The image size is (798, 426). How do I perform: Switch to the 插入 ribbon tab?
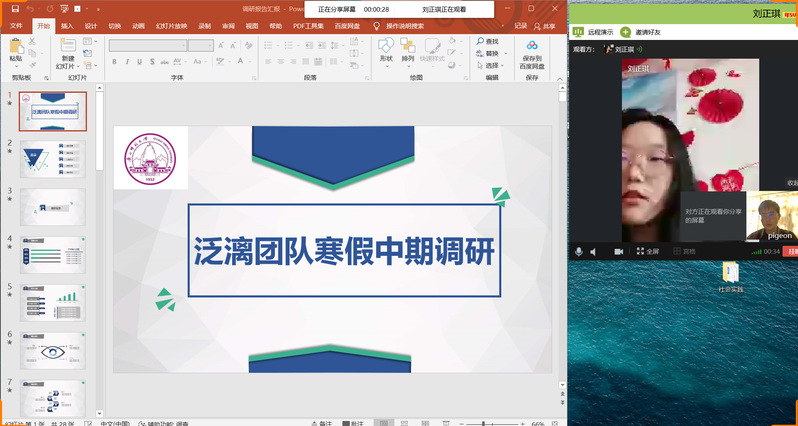click(x=67, y=26)
